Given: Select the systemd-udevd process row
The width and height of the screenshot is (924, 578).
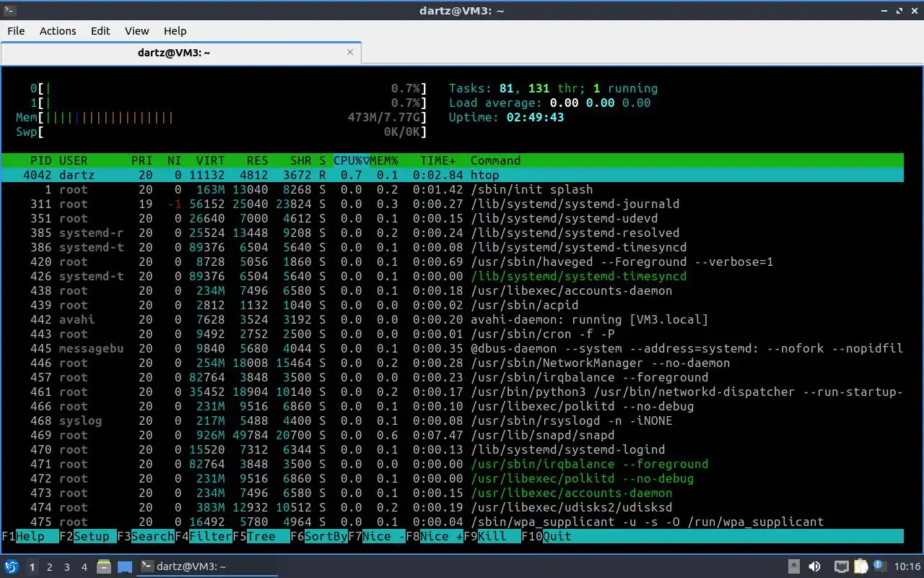Looking at the screenshot, I should 453,218.
